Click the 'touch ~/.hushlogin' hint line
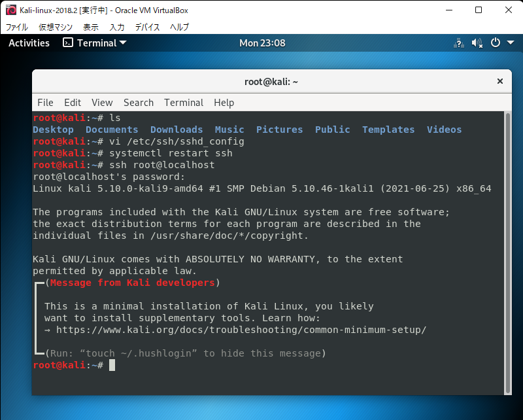The height and width of the screenshot is (420, 523). 185,353
